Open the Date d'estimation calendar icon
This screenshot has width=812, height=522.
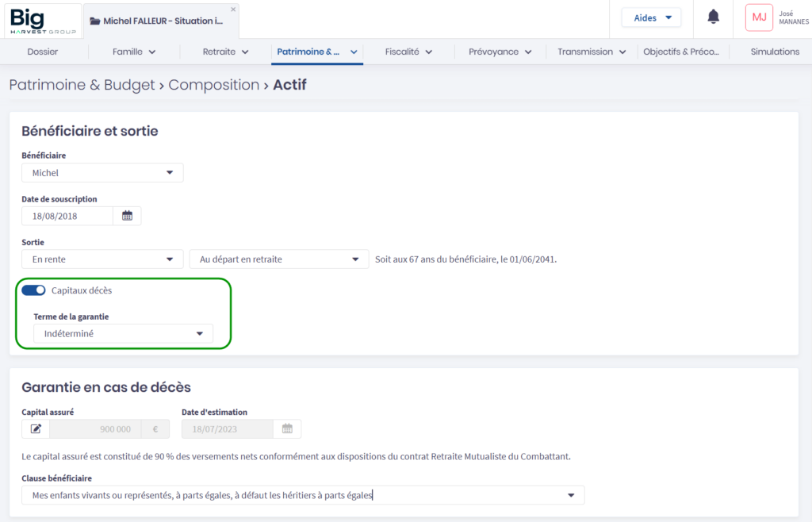[x=287, y=429]
